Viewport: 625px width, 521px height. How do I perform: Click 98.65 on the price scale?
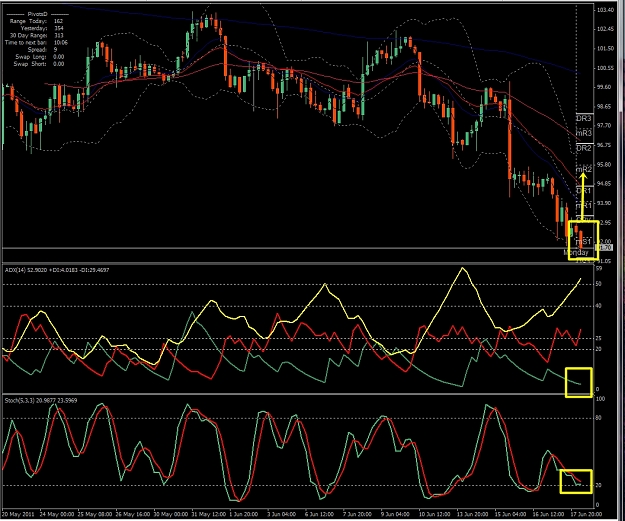coord(606,106)
